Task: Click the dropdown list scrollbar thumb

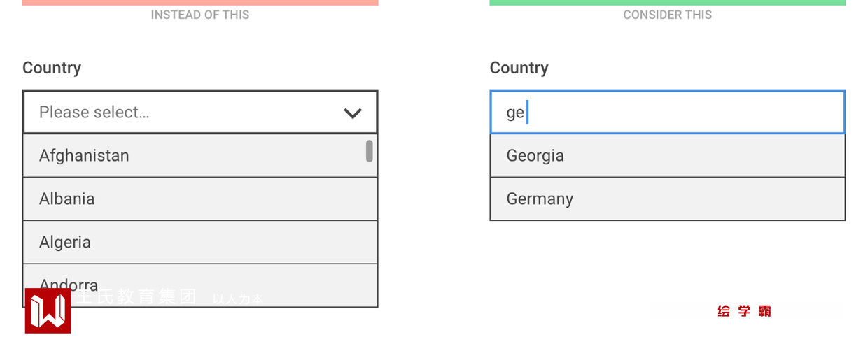Action: [x=369, y=151]
